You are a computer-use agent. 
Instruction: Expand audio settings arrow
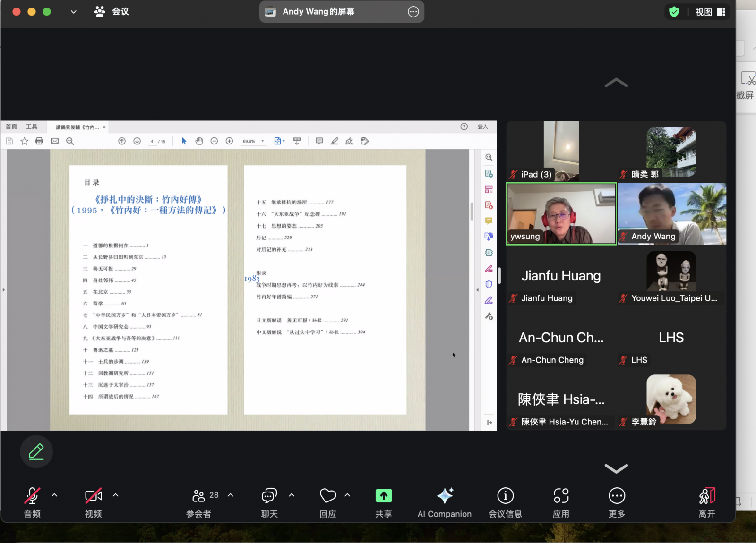(54, 495)
